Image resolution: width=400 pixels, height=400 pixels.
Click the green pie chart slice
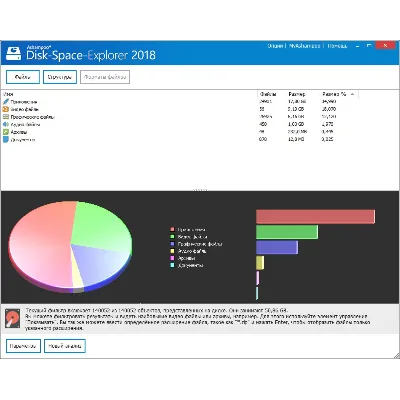click(100, 227)
